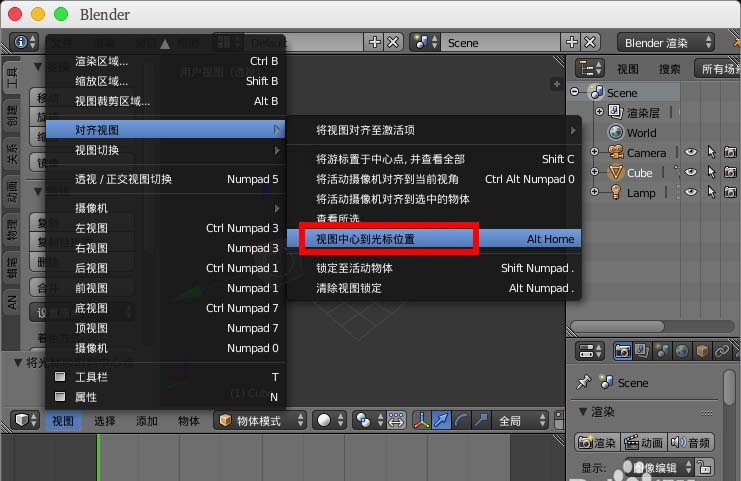Screen dimensions: 741x481
Task: Click the 渲染 render button
Action: pyautogui.click(x=597, y=442)
